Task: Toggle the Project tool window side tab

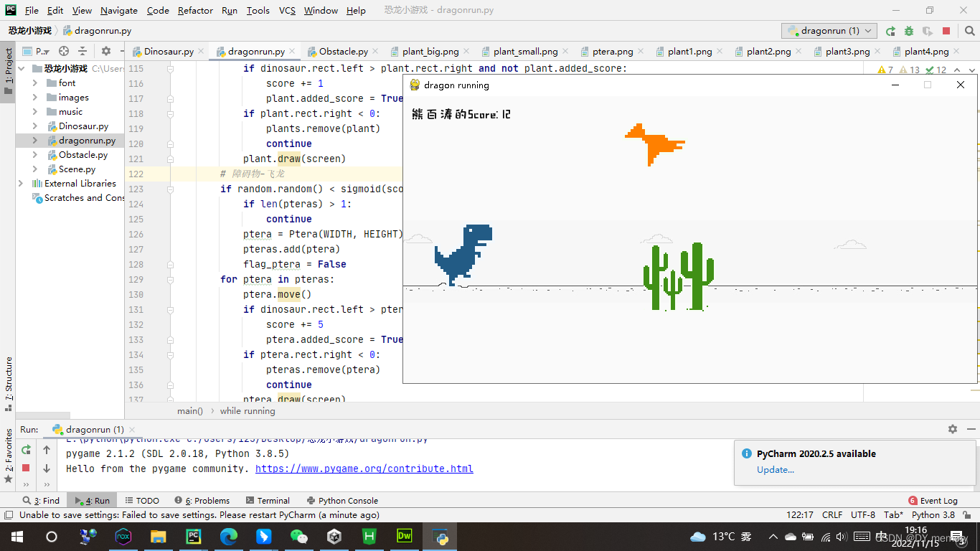Action: pos(8,72)
